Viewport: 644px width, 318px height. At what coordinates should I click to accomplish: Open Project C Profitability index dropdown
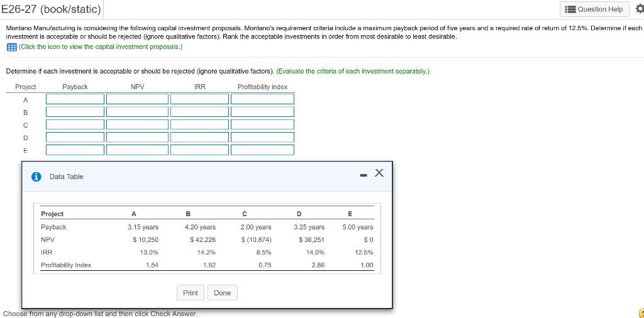(x=262, y=124)
